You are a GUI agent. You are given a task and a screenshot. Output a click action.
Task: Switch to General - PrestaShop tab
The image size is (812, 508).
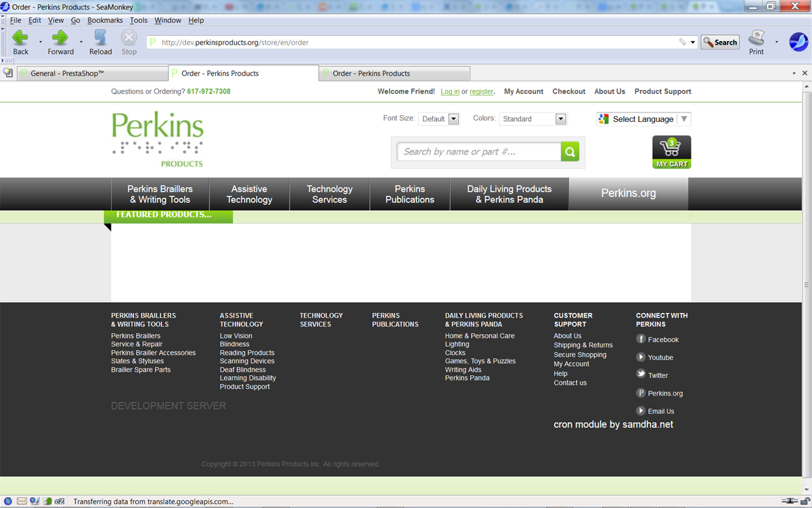click(x=92, y=73)
